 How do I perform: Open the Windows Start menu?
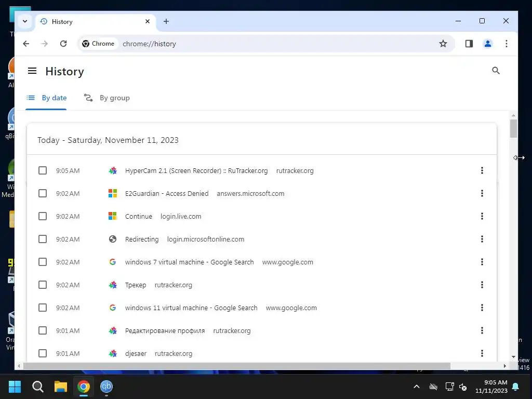coord(15,387)
